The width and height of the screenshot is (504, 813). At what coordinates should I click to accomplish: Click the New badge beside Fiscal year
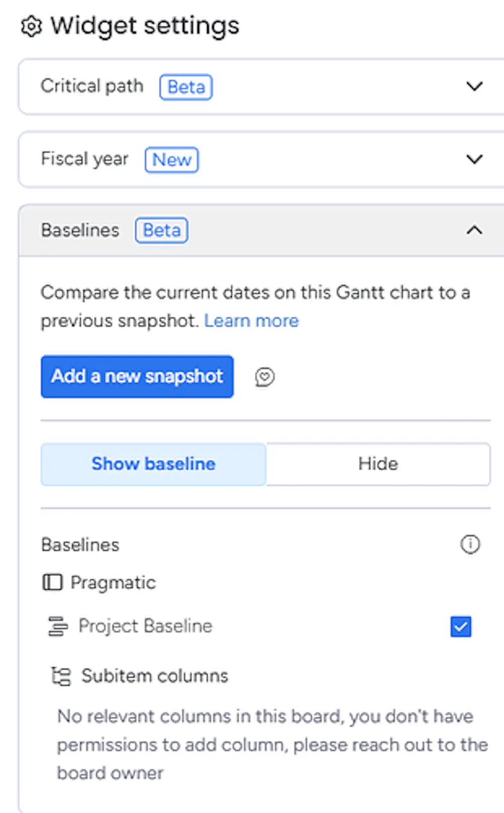tap(171, 160)
